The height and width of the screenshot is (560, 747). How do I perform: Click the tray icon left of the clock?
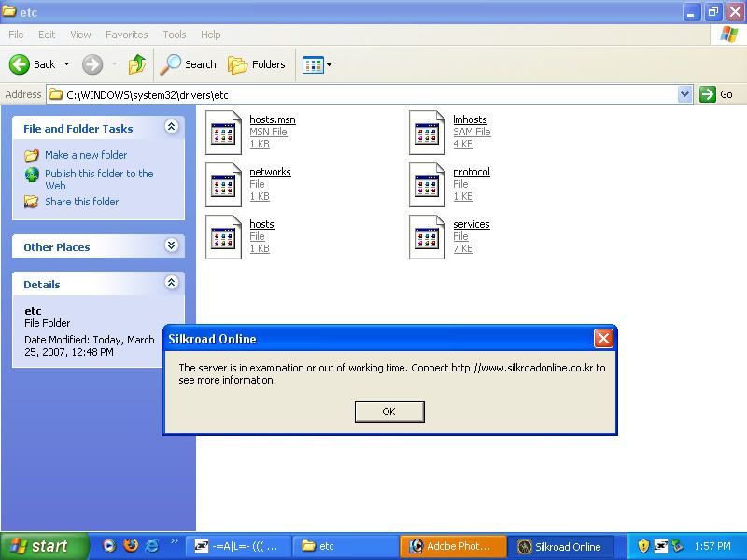point(677,546)
